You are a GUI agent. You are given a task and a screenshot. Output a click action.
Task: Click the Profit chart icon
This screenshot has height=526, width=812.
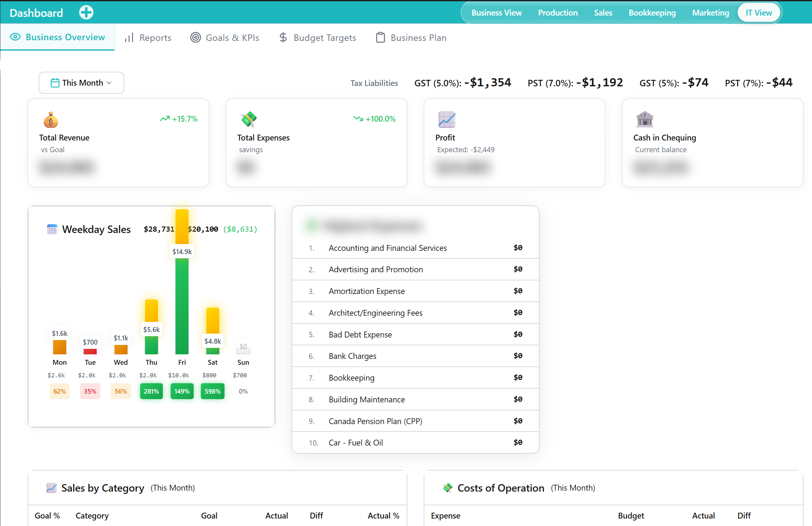(x=447, y=119)
